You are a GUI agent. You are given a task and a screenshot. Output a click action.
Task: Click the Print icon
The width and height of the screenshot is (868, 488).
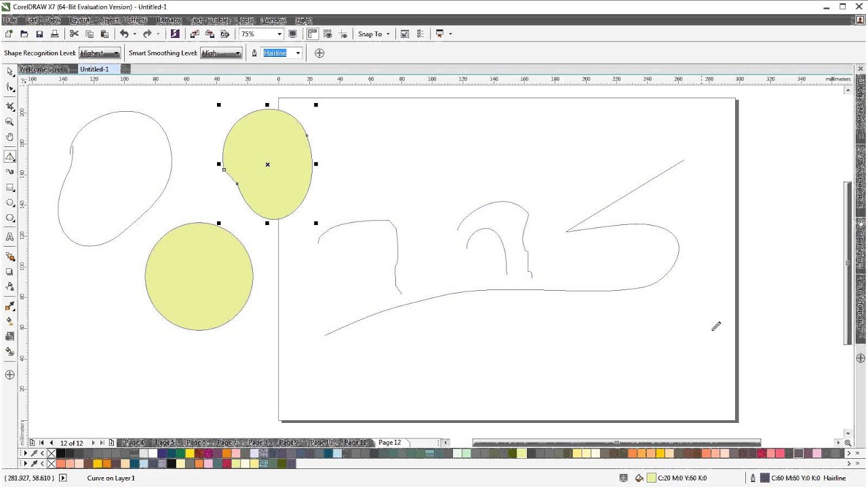point(54,34)
